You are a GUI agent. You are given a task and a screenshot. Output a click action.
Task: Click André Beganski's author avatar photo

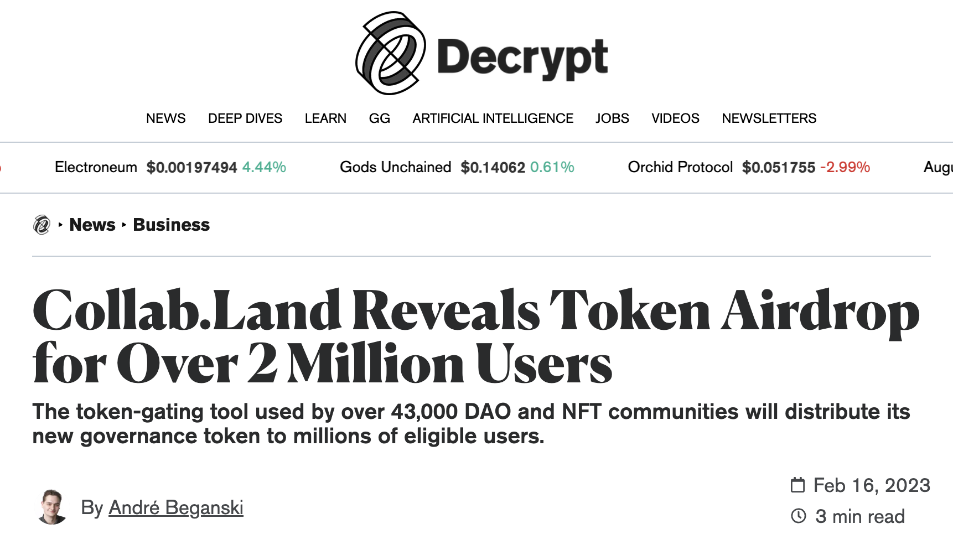53,507
